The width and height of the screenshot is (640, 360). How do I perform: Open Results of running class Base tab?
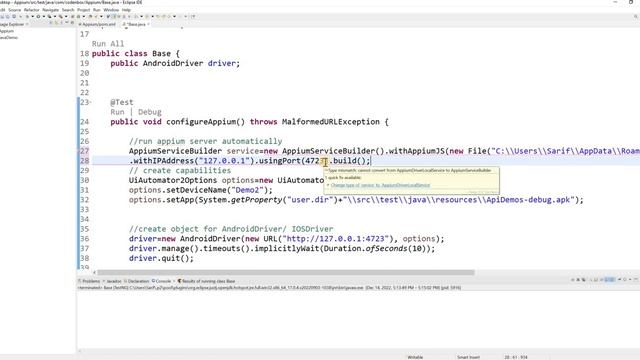tap(206, 281)
